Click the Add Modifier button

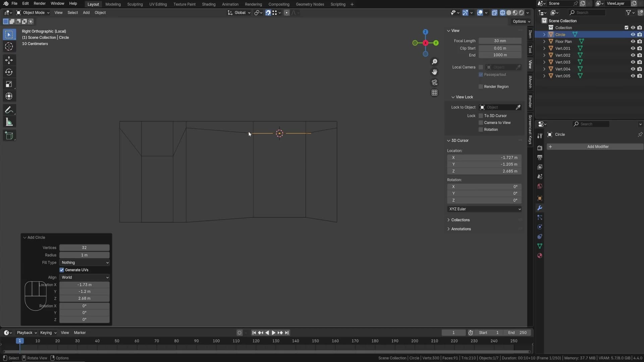click(595, 147)
